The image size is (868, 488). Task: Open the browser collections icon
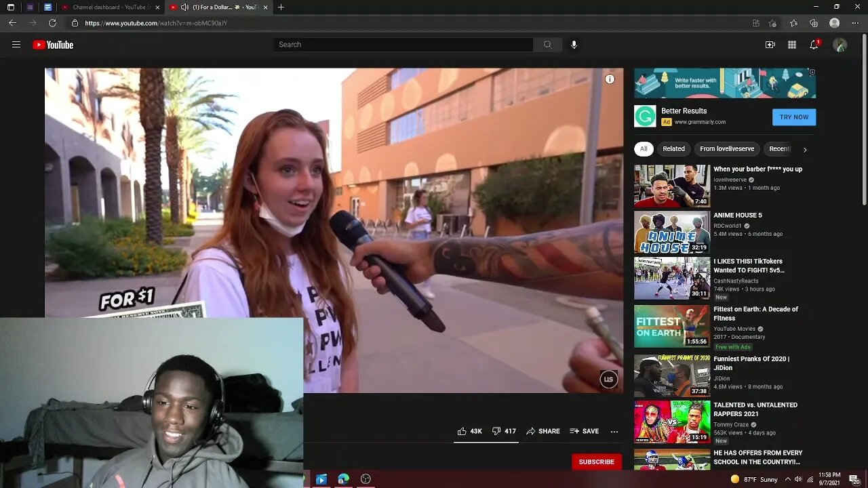pos(814,23)
